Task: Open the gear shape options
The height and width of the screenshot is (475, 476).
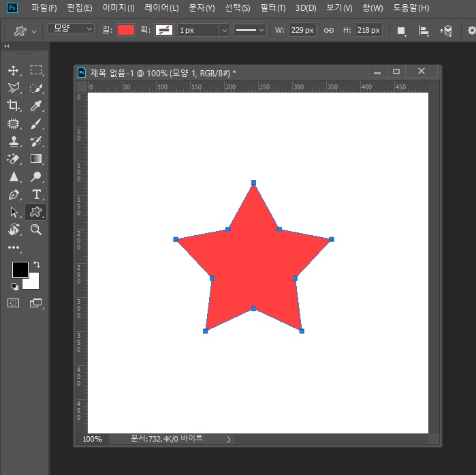Action: coord(471,31)
